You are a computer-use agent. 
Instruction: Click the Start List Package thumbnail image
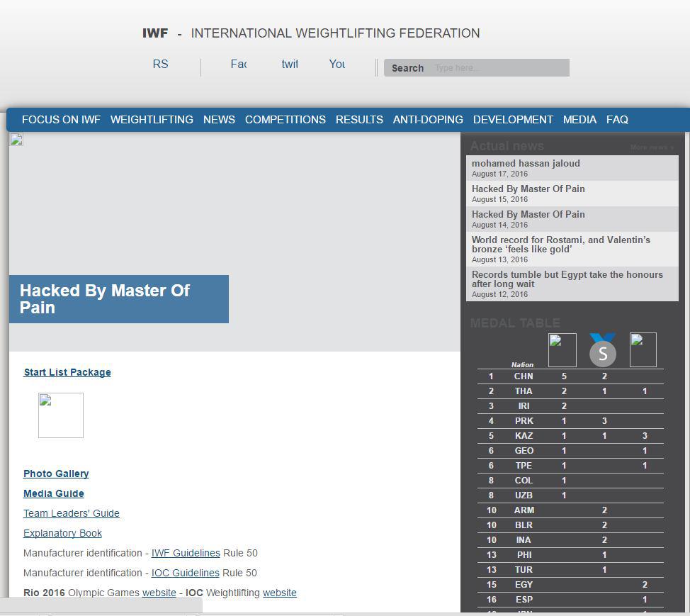pyautogui.click(x=61, y=415)
